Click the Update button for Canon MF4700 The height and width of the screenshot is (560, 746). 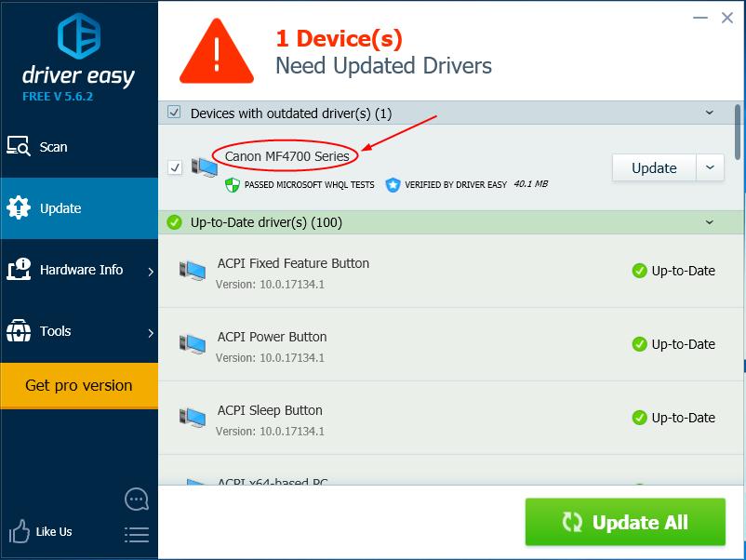[x=654, y=167]
